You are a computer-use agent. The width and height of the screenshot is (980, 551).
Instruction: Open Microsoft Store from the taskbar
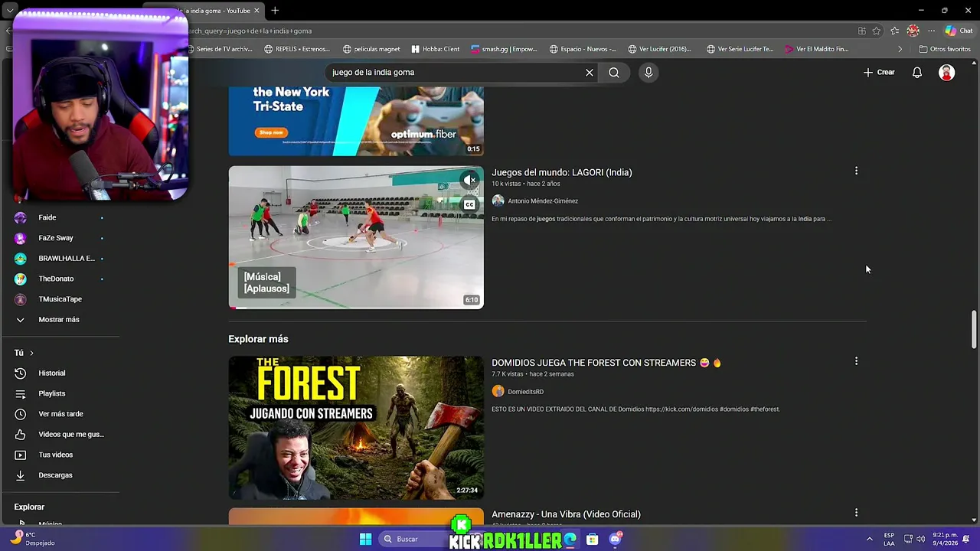592,539
